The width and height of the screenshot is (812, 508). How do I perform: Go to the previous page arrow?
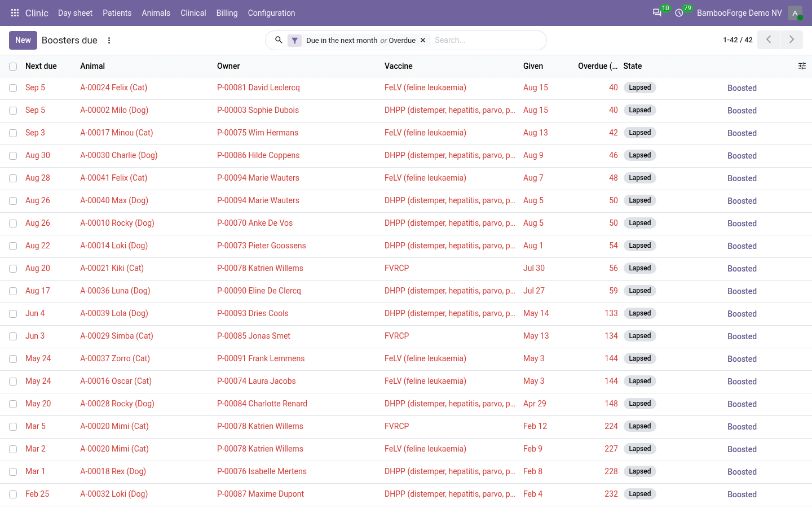point(769,40)
